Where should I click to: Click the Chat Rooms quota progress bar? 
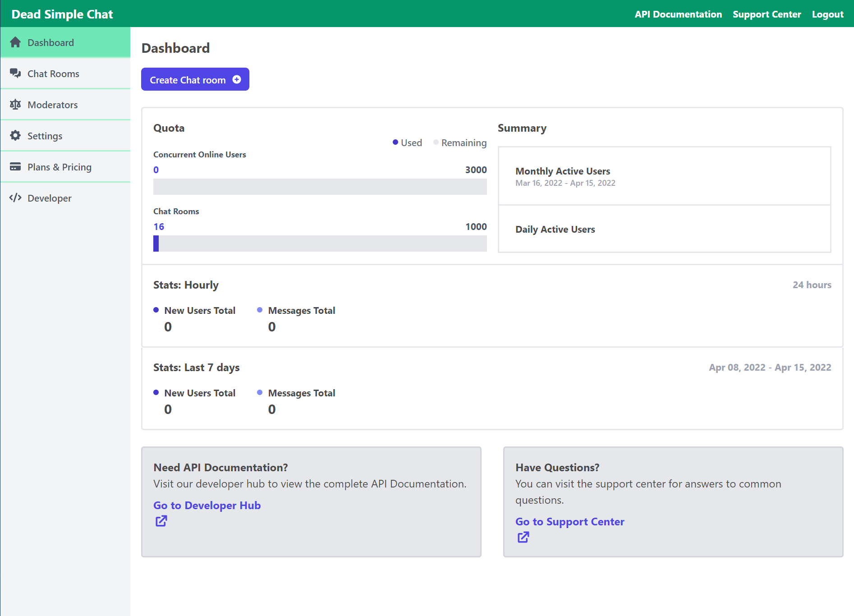[320, 244]
